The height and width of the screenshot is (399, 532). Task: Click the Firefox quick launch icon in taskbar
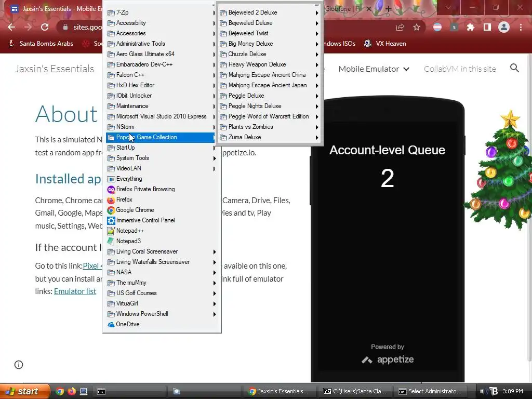72,391
